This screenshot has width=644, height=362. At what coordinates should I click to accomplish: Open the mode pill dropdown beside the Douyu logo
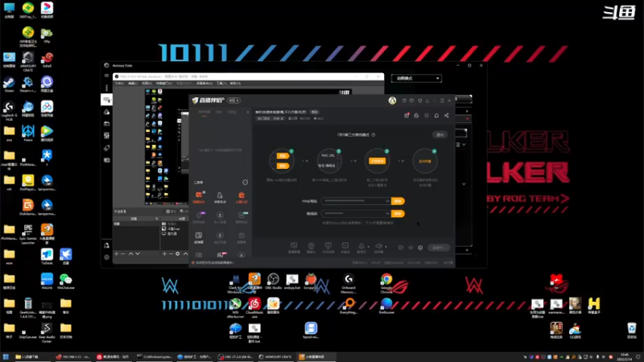pos(233,101)
